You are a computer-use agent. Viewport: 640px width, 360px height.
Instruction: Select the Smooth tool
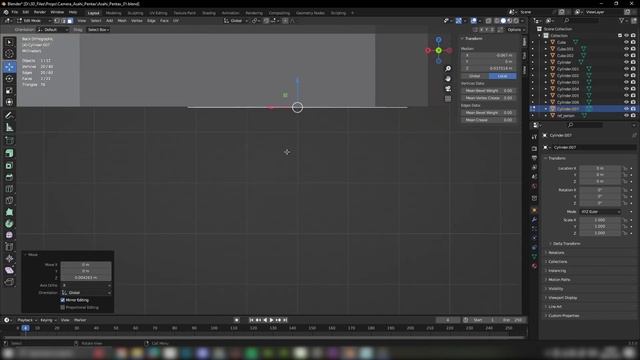pos(9,235)
